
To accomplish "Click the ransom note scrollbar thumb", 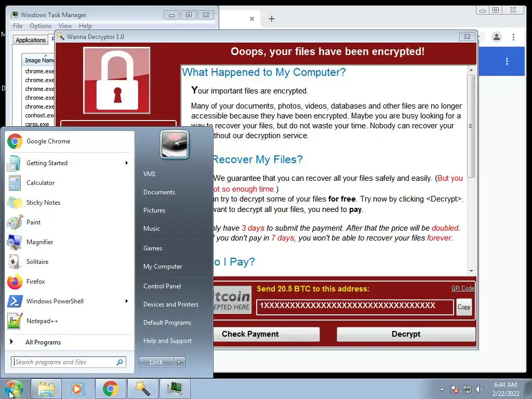I will (x=471, y=126).
